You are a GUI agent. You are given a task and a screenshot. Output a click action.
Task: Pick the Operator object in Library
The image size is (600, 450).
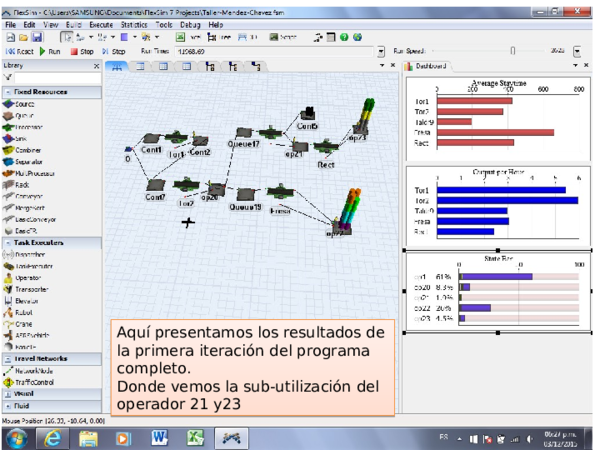(22, 278)
